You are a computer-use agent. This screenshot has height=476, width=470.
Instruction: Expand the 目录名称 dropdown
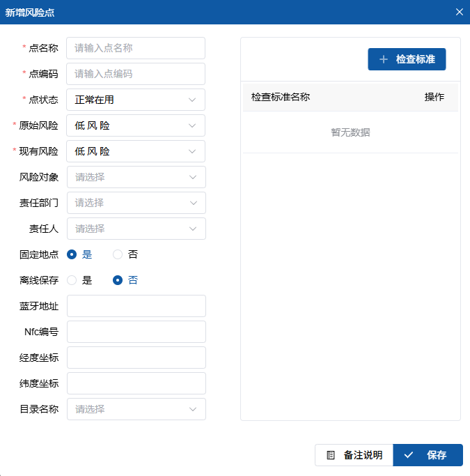(136, 409)
